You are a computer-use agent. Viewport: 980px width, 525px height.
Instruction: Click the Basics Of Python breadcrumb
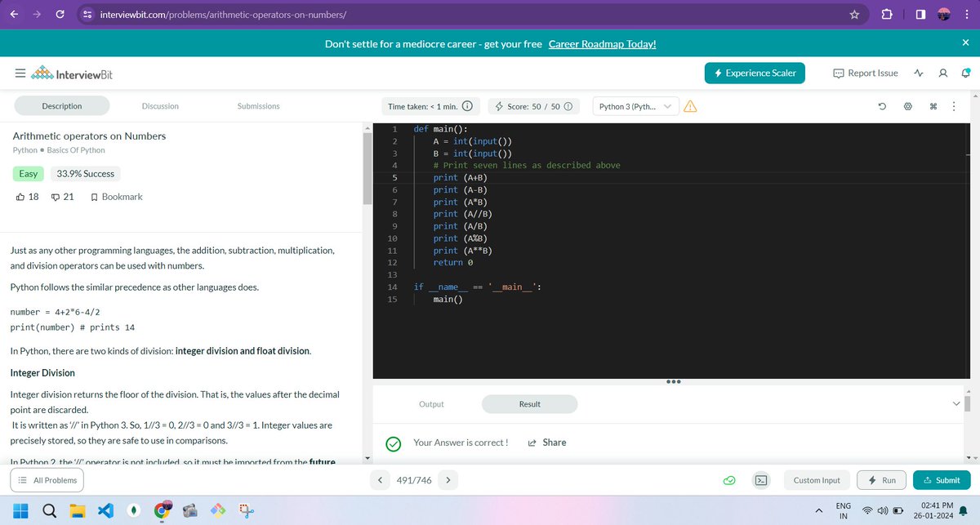coord(75,150)
